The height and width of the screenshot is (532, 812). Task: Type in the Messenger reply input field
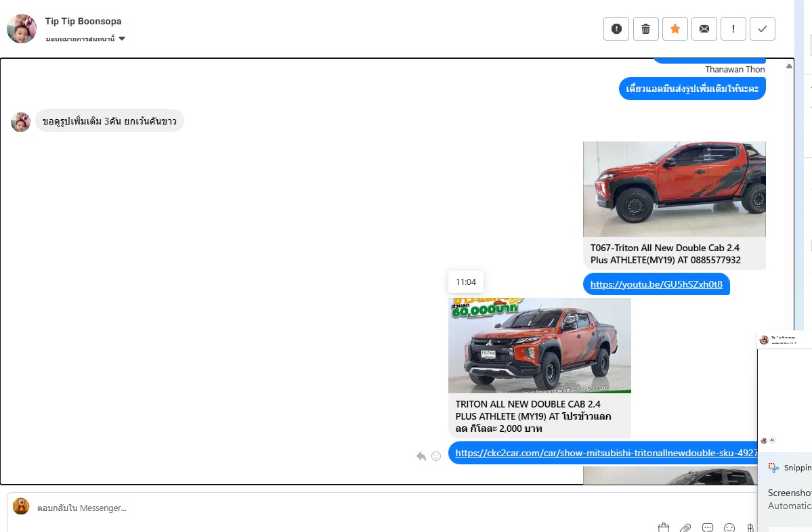tap(271, 508)
